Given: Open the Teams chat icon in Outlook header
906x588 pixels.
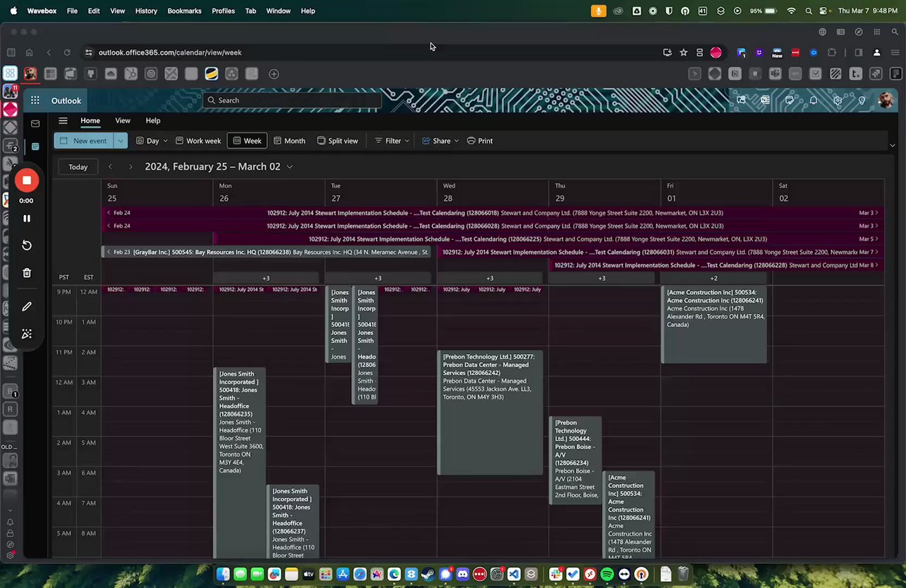Looking at the screenshot, I should point(742,100).
